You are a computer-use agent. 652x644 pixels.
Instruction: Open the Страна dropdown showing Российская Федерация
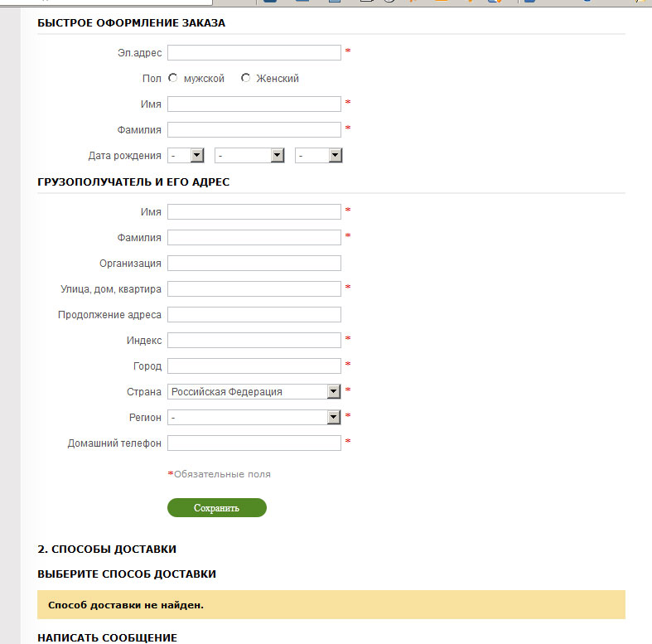point(254,391)
